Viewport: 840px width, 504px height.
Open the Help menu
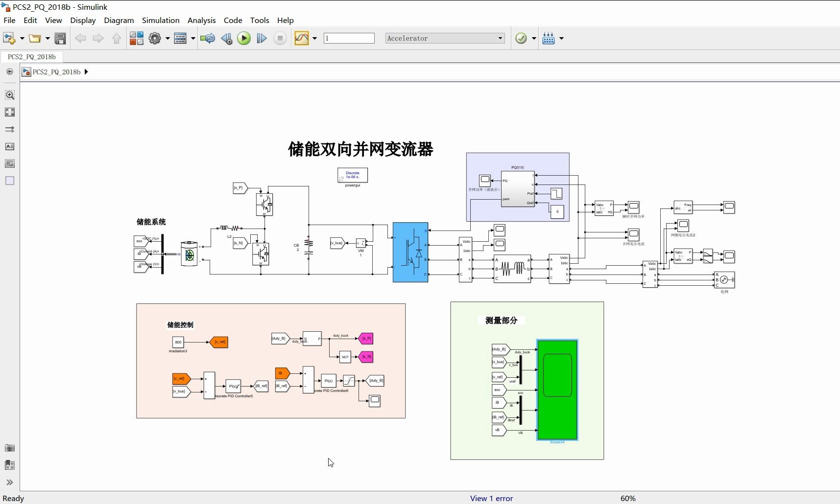click(x=286, y=20)
